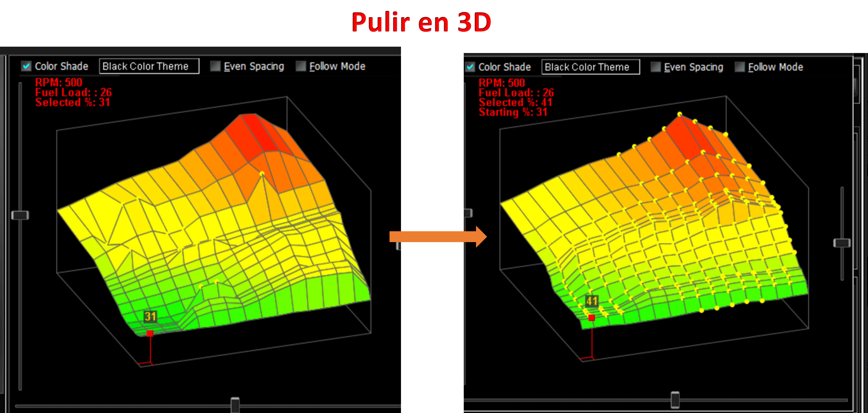Uncheck Color Shade in right panel
Screen dimensions: 868x413
point(470,67)
